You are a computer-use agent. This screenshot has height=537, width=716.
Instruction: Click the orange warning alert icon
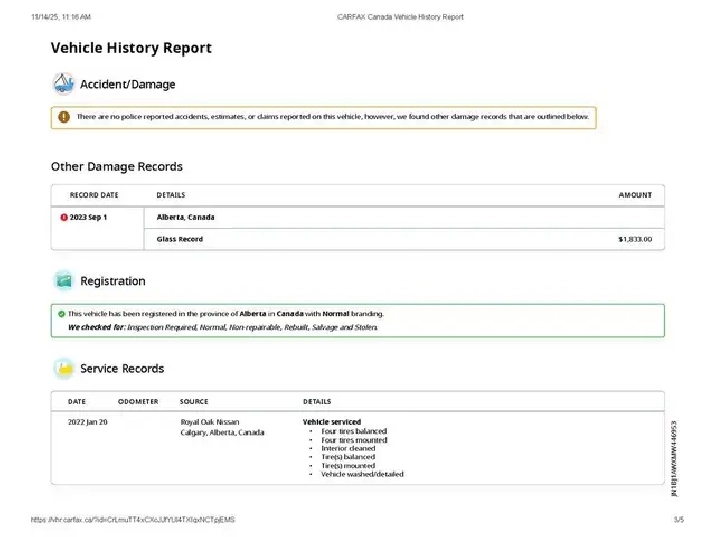pos(64,117)
